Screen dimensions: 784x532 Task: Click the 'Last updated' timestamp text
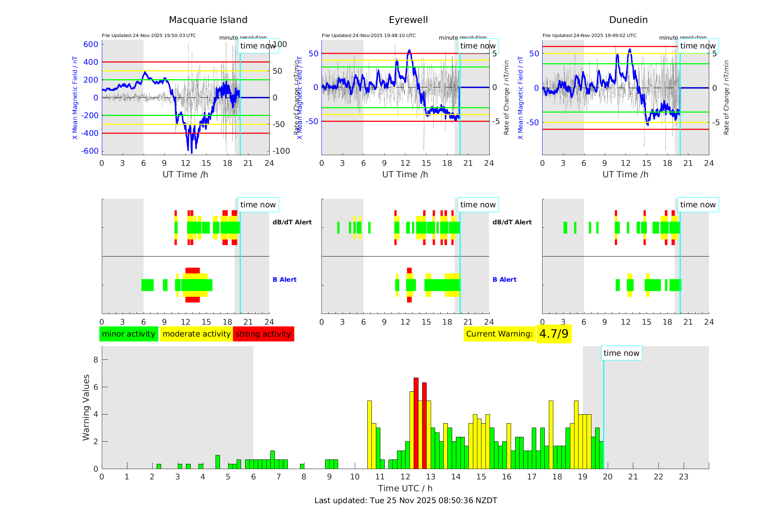pyautogui.click(x=406, y=501)
